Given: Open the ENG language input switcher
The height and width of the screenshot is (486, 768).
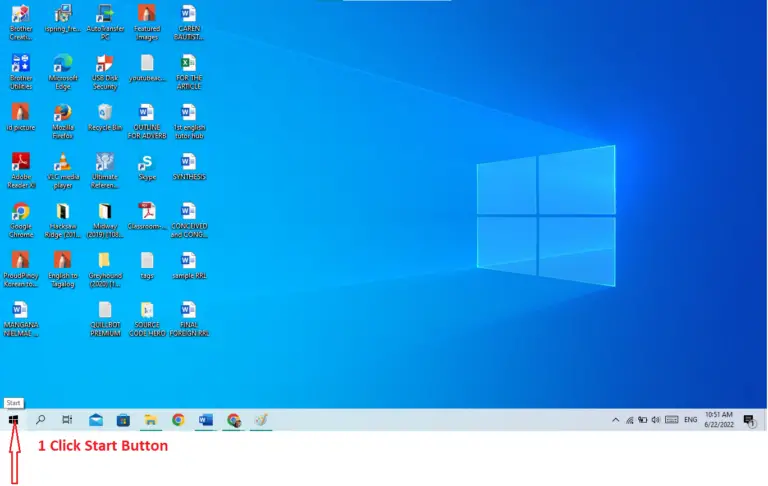Looking at the screenshot, I should pos(690,420).
